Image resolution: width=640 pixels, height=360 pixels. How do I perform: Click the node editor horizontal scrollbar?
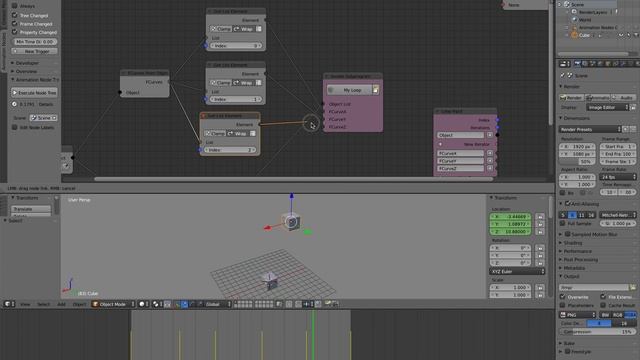click(x=294, y=179)
